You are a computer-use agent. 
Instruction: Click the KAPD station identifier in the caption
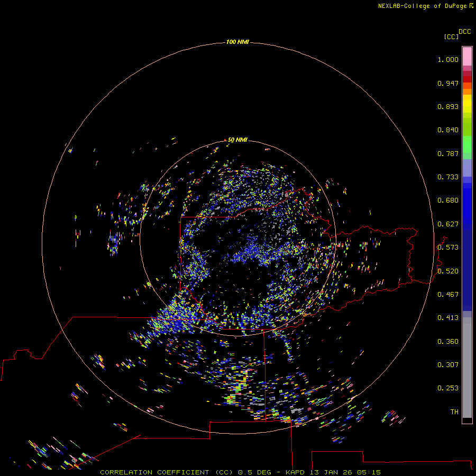[x=295, y=472]
